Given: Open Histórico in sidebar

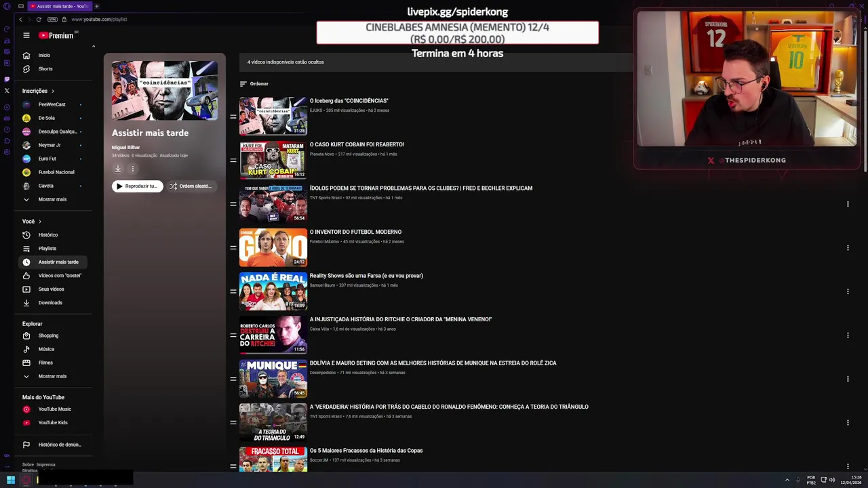Looking at the screenshot, I should point(54,235).
